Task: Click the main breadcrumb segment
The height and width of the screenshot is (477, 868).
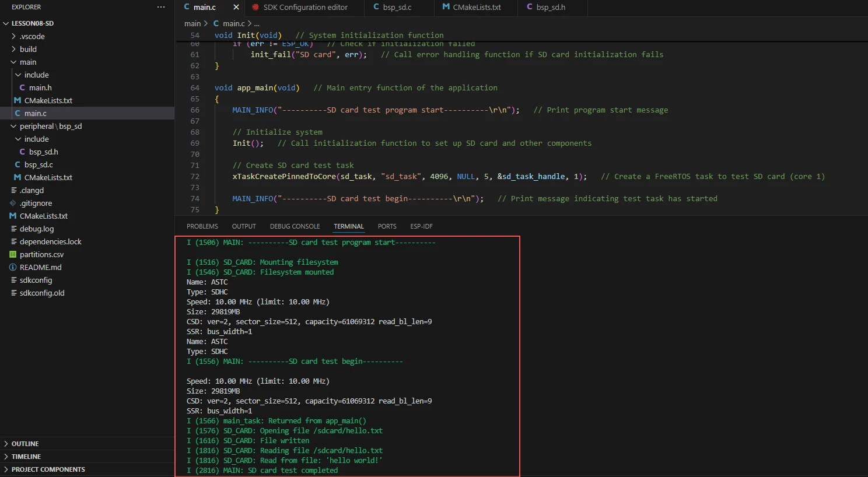Action: point(192,23)
